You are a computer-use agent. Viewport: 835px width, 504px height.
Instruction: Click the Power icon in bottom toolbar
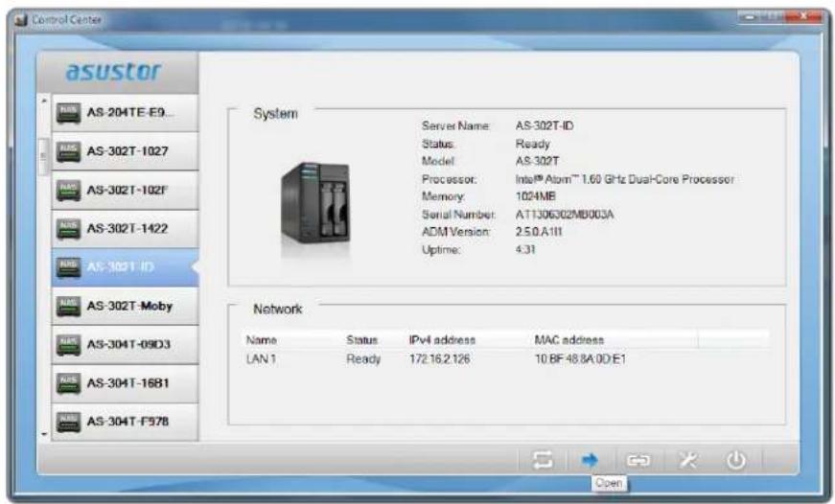tap(736, 460)
